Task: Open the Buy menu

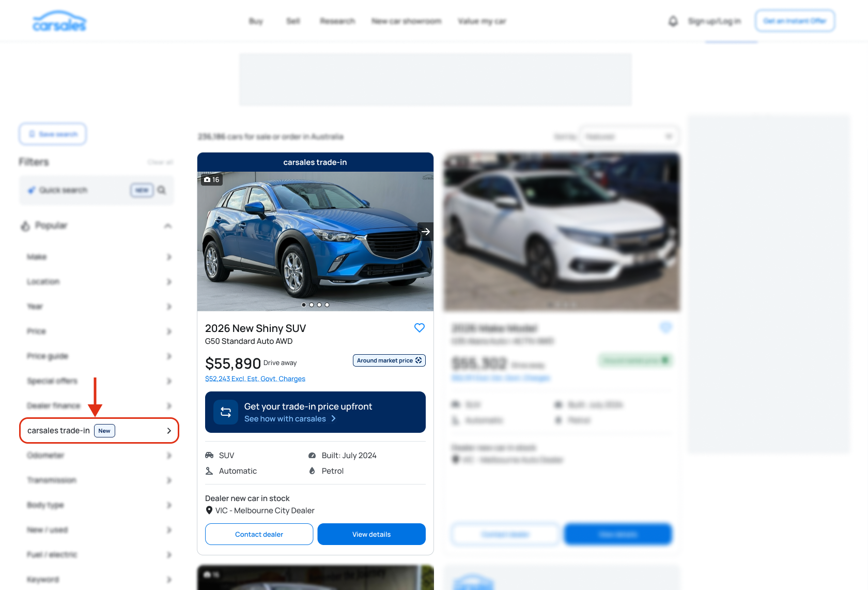Action: 256,21
